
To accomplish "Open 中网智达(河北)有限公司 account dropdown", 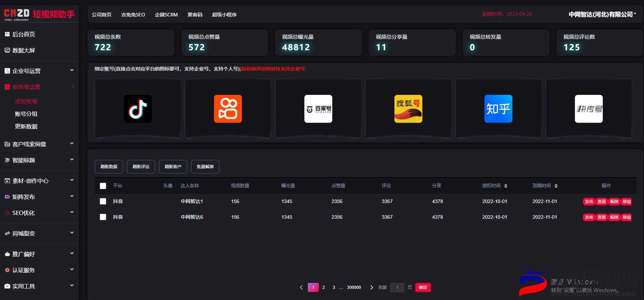I will coord(602,14).
